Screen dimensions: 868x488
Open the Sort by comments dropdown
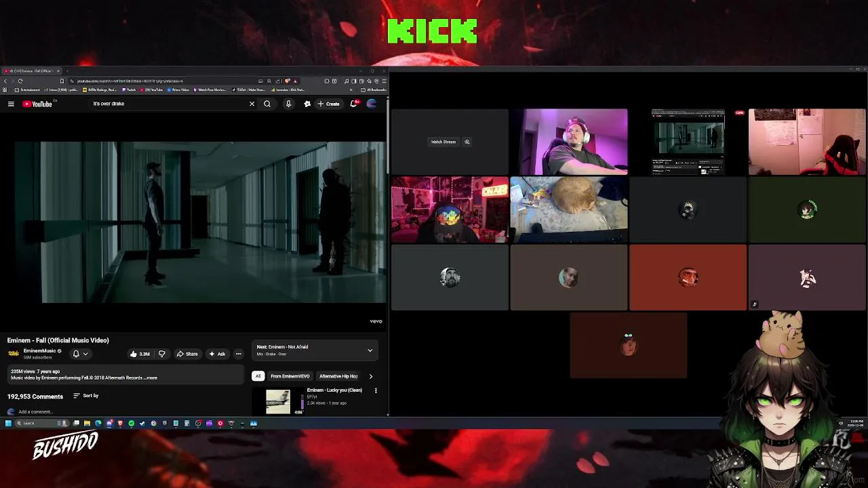86,396
